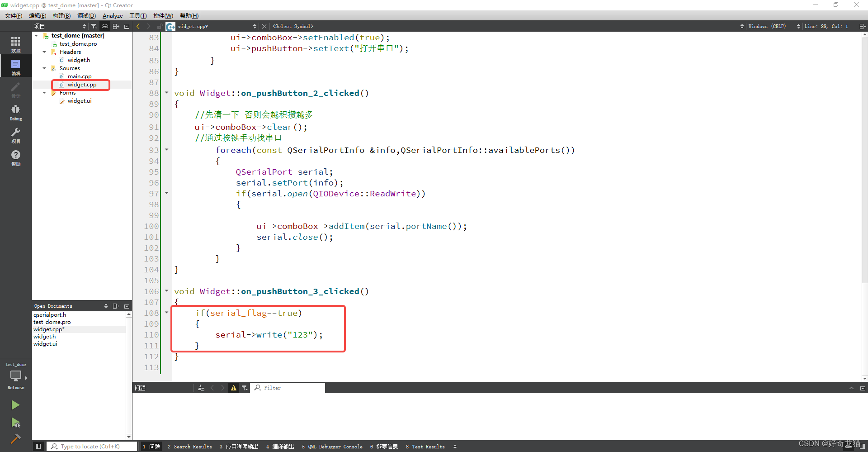This screenshot has height=452, width=868.
Task: Run the project with the green play button
Action: coord(15,405)
